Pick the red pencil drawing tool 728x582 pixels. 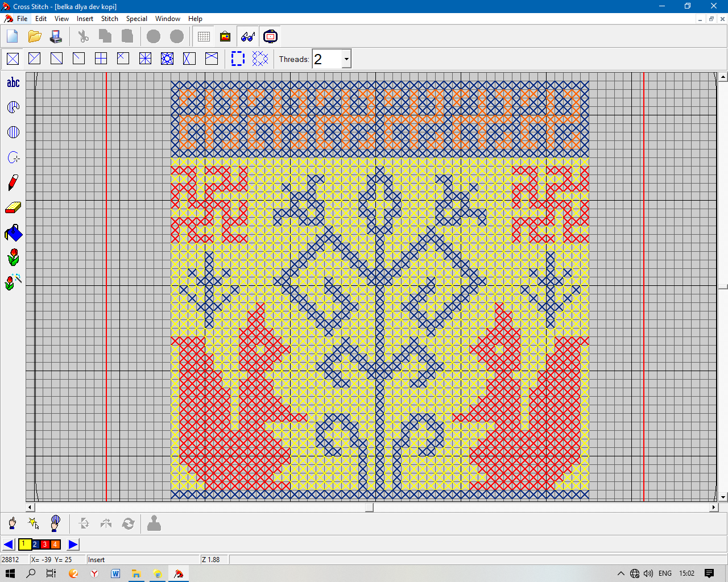pos(13,182)
